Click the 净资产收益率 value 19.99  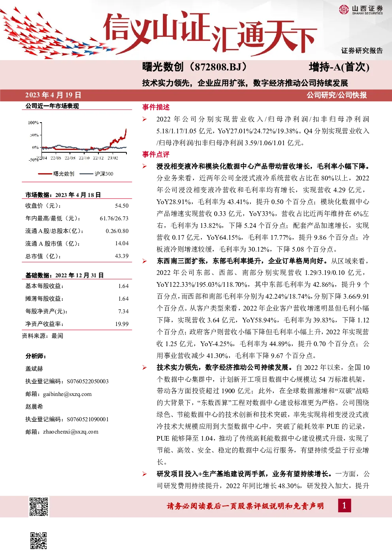coord(122,324)
